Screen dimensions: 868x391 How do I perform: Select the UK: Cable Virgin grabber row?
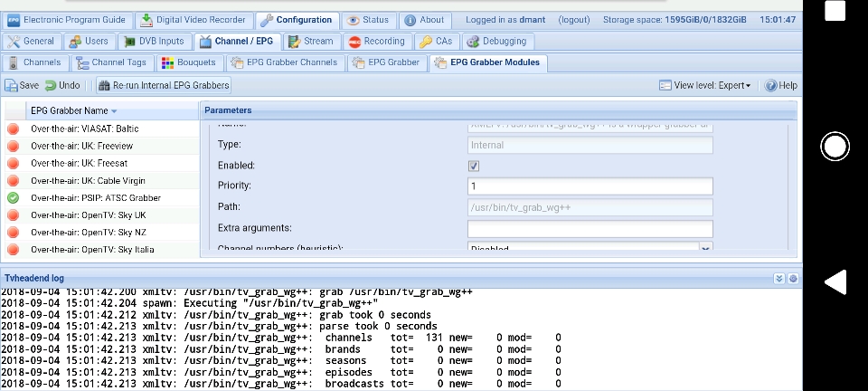click(x=102, y=180)
